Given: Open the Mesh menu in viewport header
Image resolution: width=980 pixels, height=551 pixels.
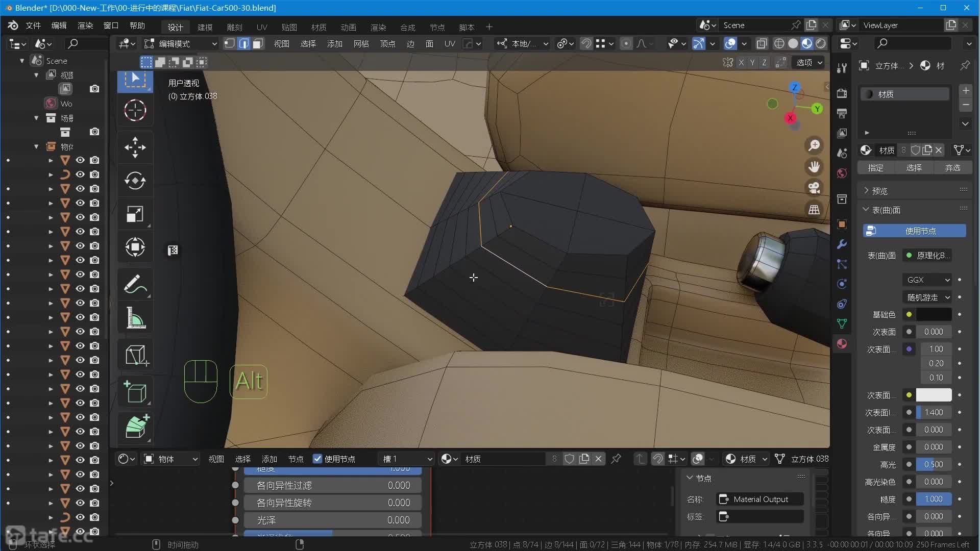Looking at the screenshot, I should (x=361, y=44).
